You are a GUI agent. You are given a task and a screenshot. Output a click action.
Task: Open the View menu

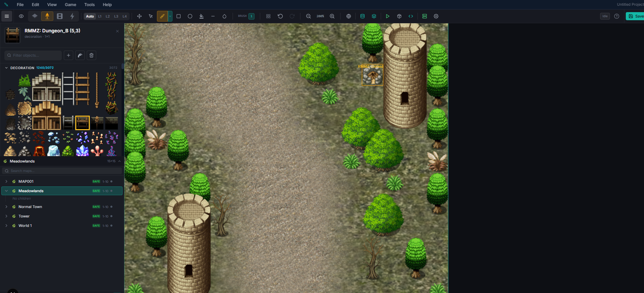tap(52, 5)
